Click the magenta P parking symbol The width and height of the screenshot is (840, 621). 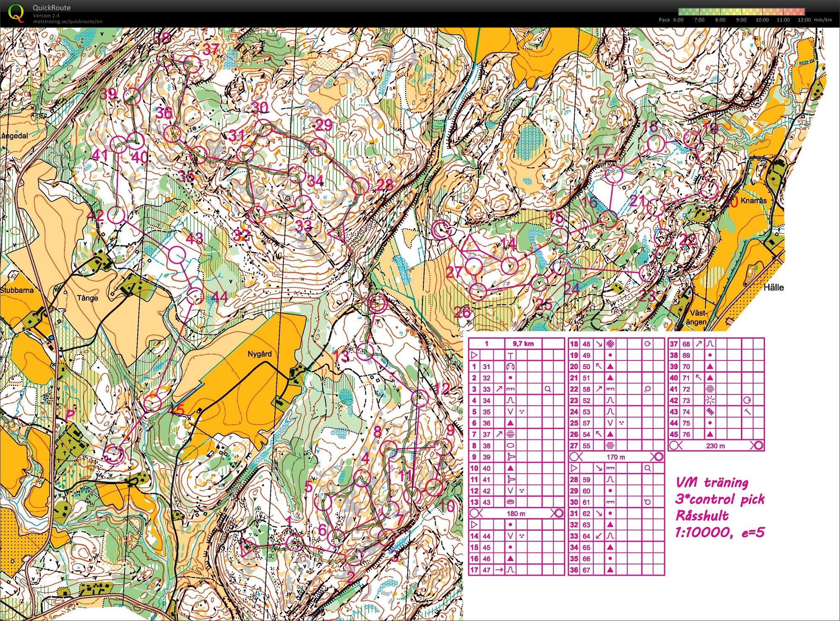point(70,416)
